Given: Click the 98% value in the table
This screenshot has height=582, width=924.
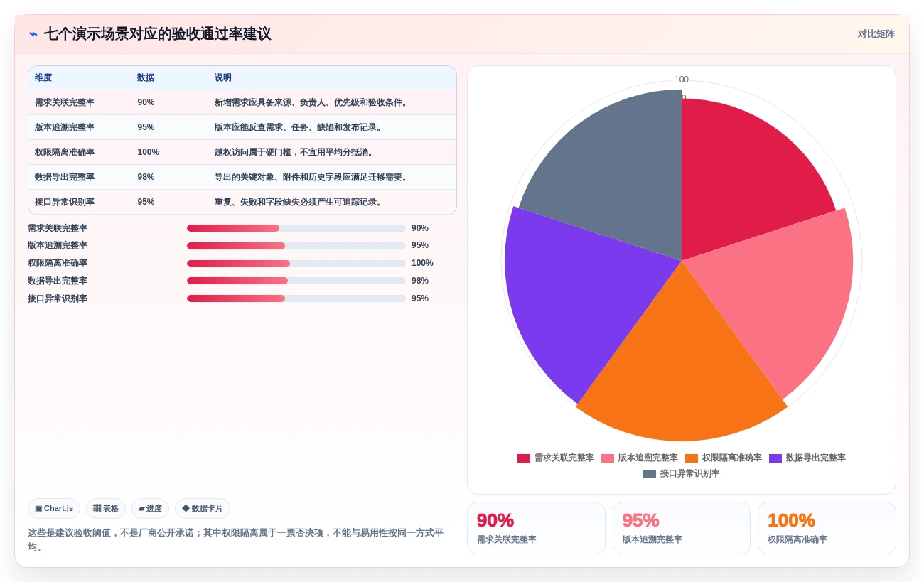Looking at the screenshot, I should point(146,177).
